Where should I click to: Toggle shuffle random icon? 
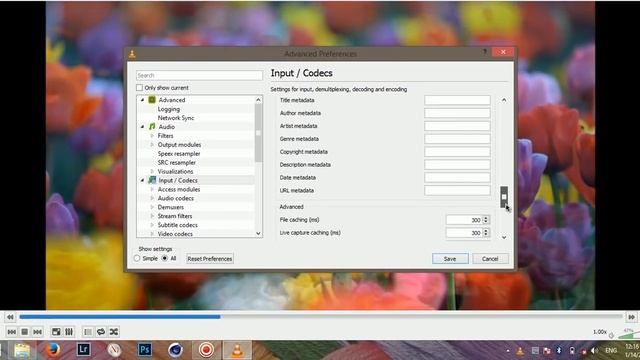[114, 332]
